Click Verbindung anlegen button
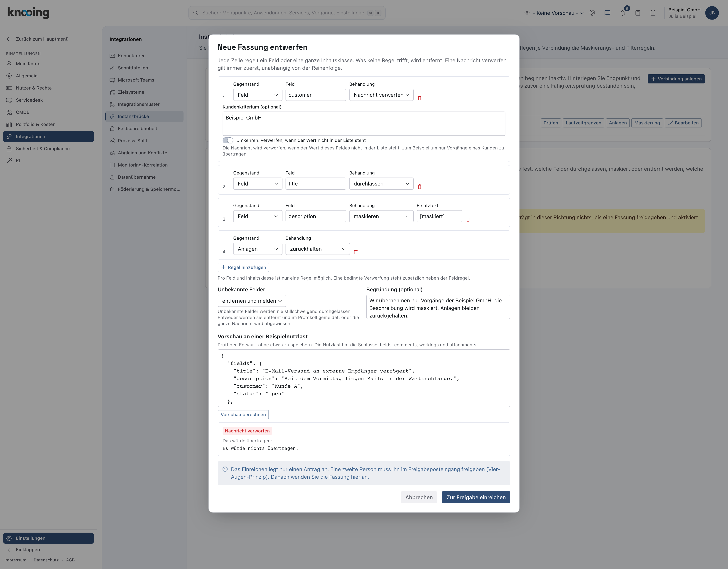The image size is (728, 569). click(x=676, y=79)
